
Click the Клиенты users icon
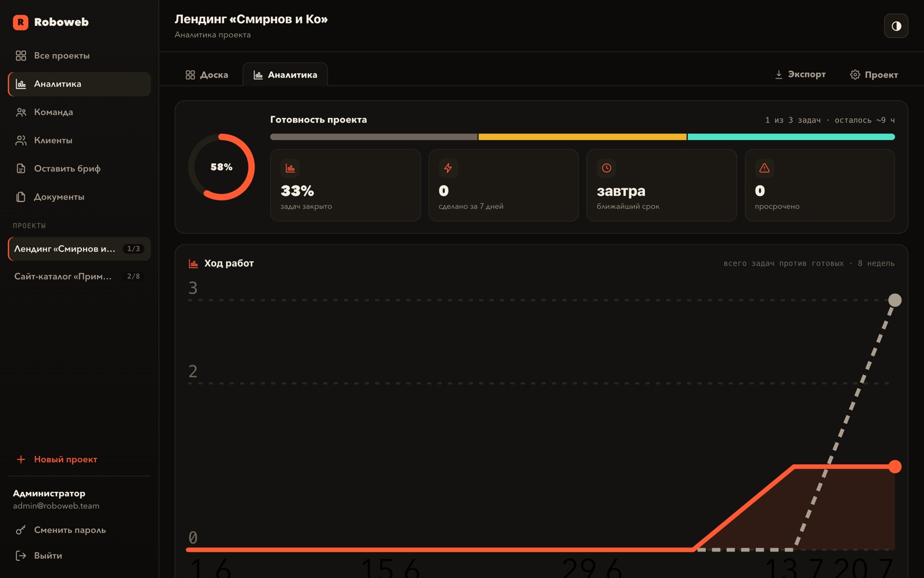(21, 140)
